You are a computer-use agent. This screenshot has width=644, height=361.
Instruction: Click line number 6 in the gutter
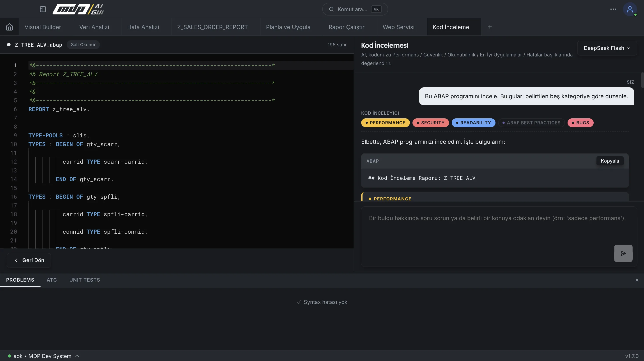[x=15, y=109]
